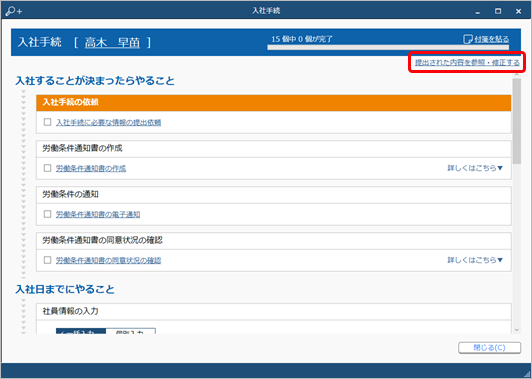
Task: Click the 15個中0個が完了 progress bar
Action: (x=388, y=48)
